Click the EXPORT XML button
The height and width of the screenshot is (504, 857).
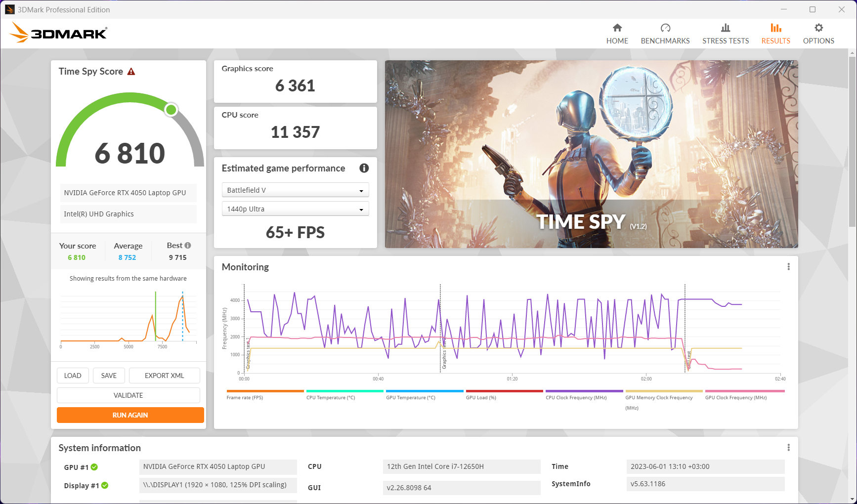point(164,376)
